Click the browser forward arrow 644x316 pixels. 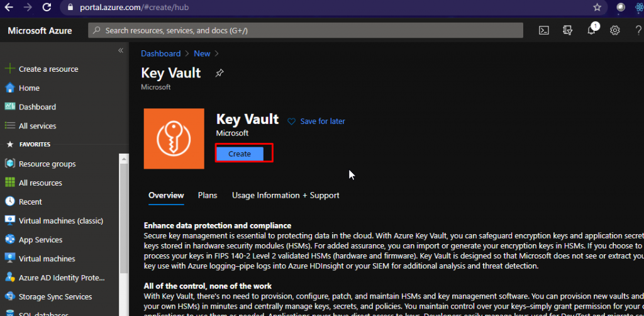click(28, 7)
